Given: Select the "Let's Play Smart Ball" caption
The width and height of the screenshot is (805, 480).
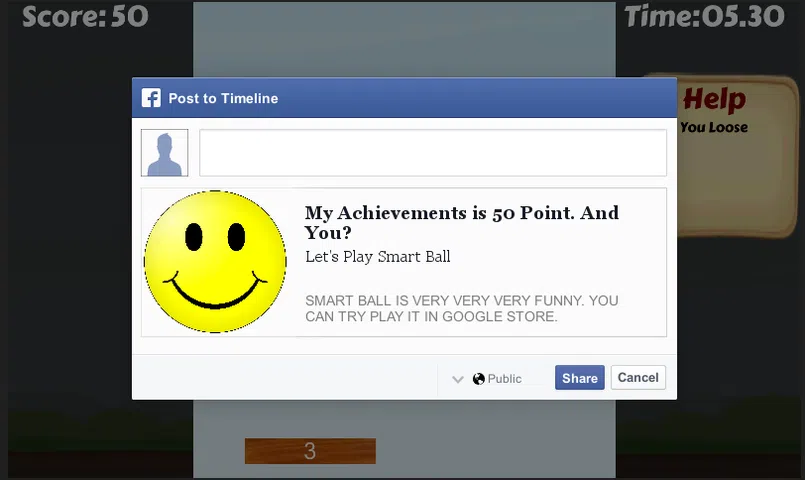Looking at the screenshot, I should coord(377,257).
